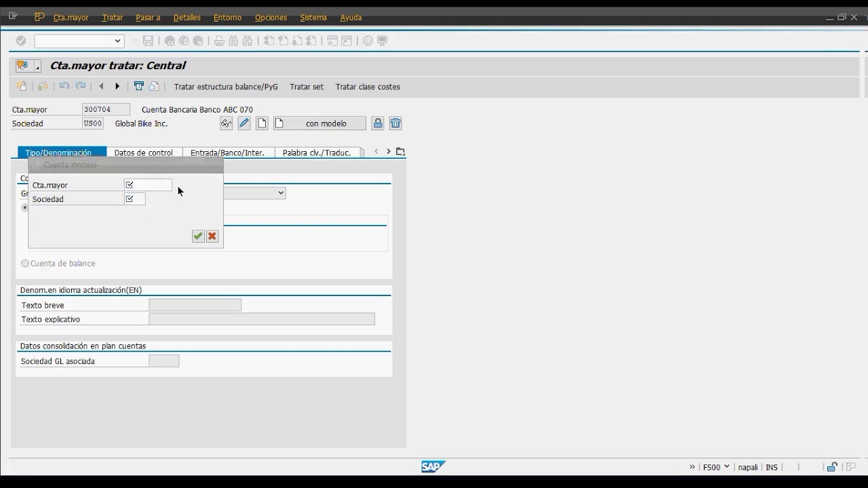This screenshot has width=868, height=488.
Task: Click the Tratar set button
Action: click(307, 87)
